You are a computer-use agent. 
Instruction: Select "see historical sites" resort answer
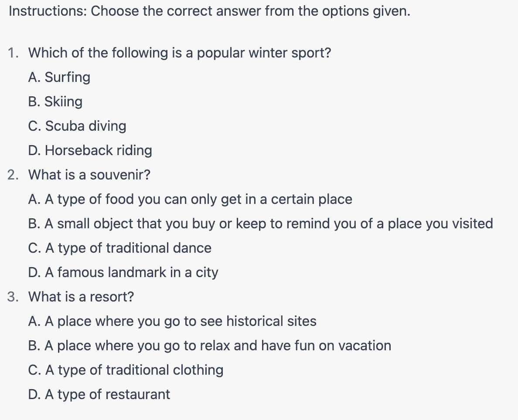tap(172, 321)
